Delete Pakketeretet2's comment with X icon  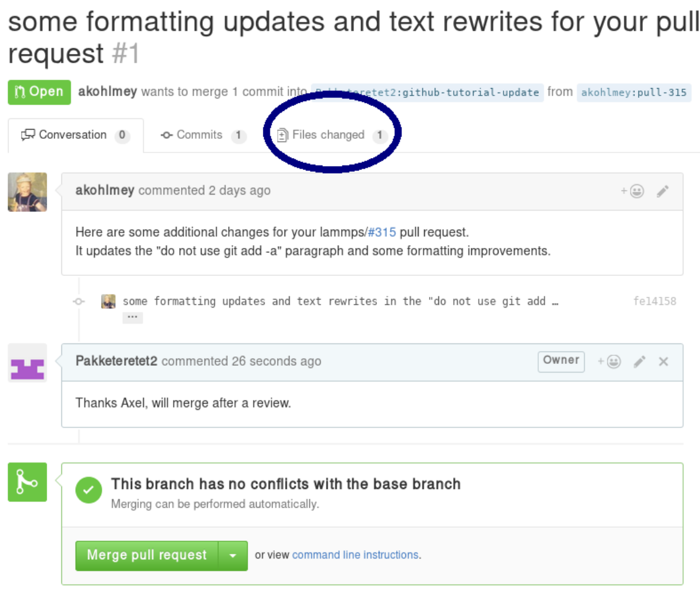[x=663, y=361]
